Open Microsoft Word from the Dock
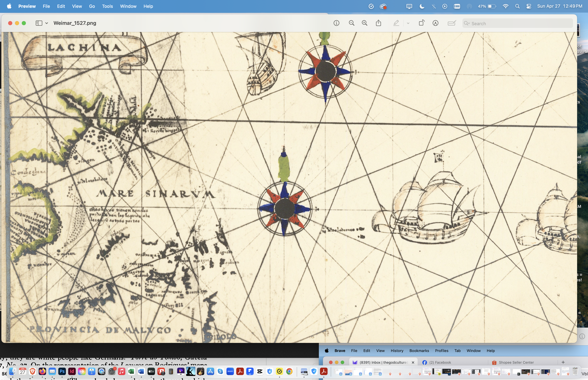This screenshot has height=380, width=588. click(141, 371)
